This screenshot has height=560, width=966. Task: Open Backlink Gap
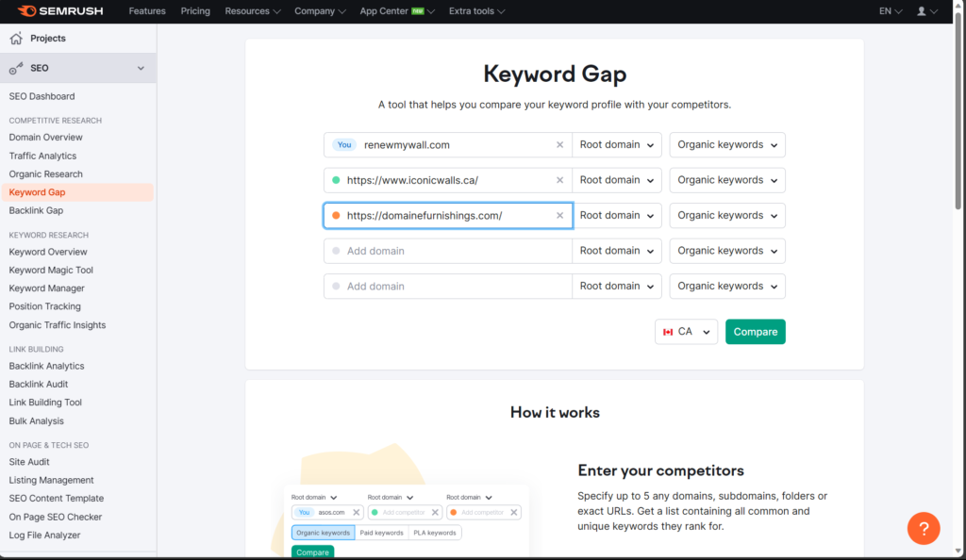pyautogui.click(x=36, y=210)
